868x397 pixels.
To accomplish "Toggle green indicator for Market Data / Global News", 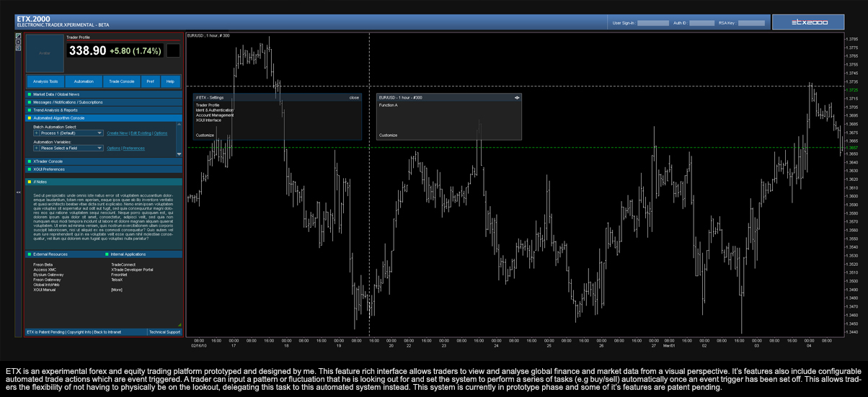I will [x=30, y=94].
